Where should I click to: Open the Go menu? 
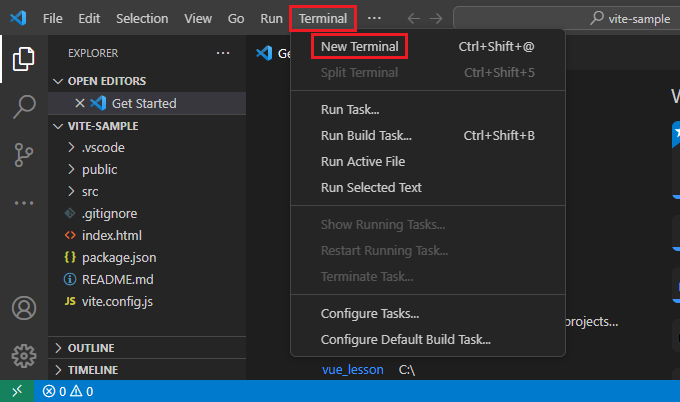click(236, 18)
